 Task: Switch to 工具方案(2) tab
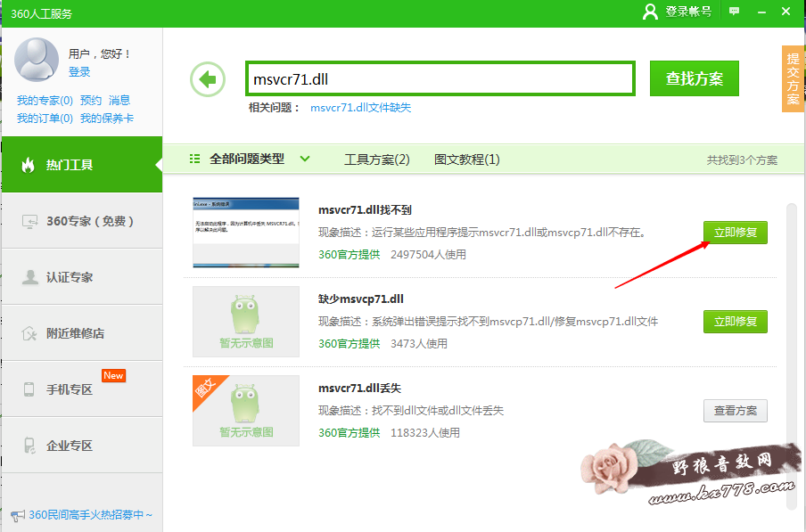[377, 160]
